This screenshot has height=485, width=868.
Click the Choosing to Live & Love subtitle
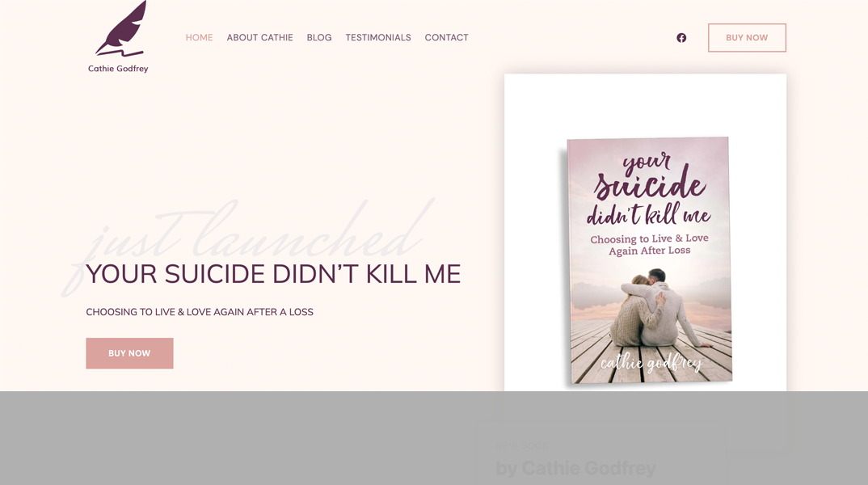pos(200,312)
